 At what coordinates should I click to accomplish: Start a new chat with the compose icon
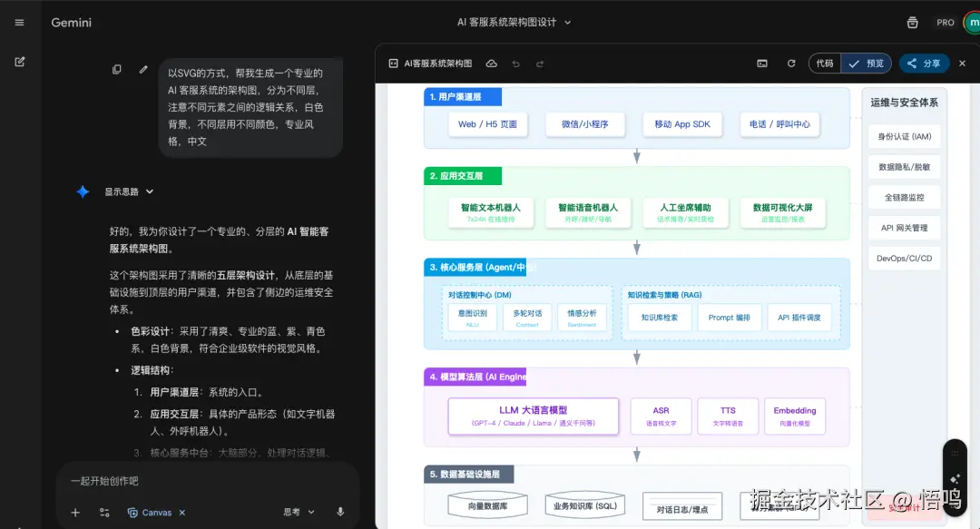click(x=18, y=61)
